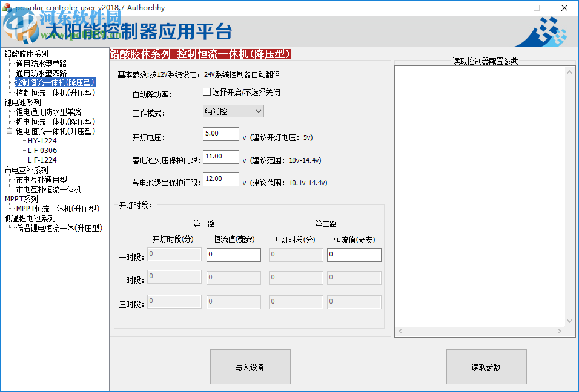Viewport: 579px width, 392px height.
Task: Click 第一路 恒流值 field for 二时段
Action: click(x=233, y=278)
